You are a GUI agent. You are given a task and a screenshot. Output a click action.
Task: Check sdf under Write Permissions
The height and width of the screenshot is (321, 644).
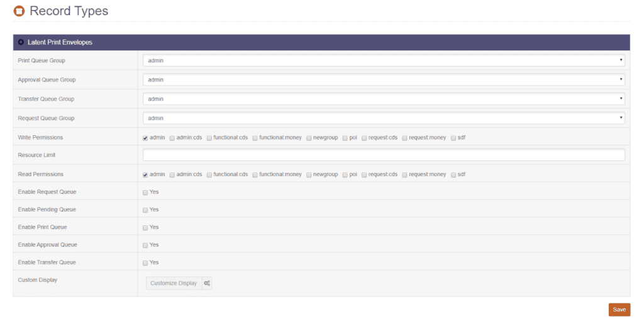click(x=453, y=138)
